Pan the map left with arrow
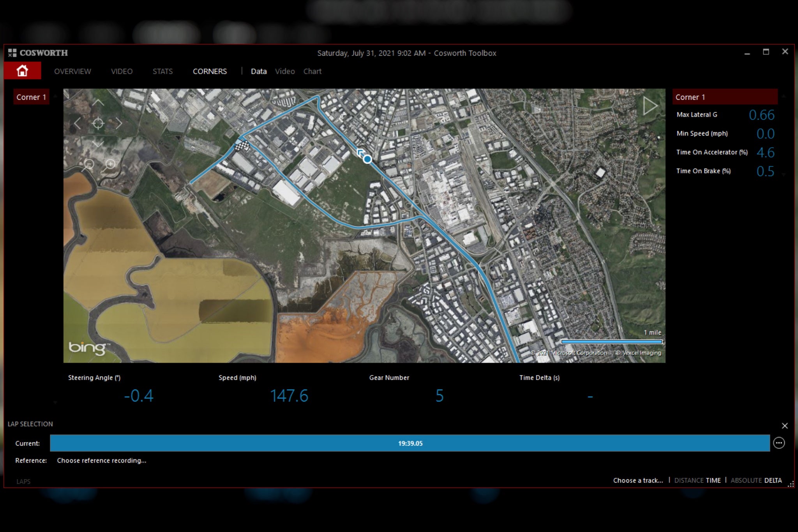The width and height of the screenshot is (798, 532). [78, 123]
